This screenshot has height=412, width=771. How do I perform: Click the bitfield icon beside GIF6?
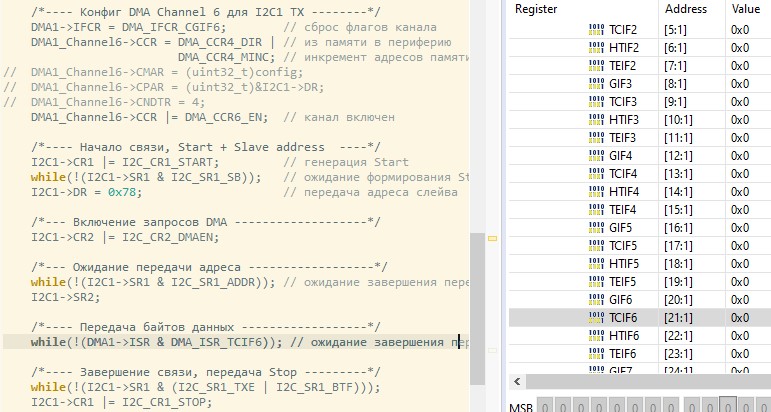596,299
